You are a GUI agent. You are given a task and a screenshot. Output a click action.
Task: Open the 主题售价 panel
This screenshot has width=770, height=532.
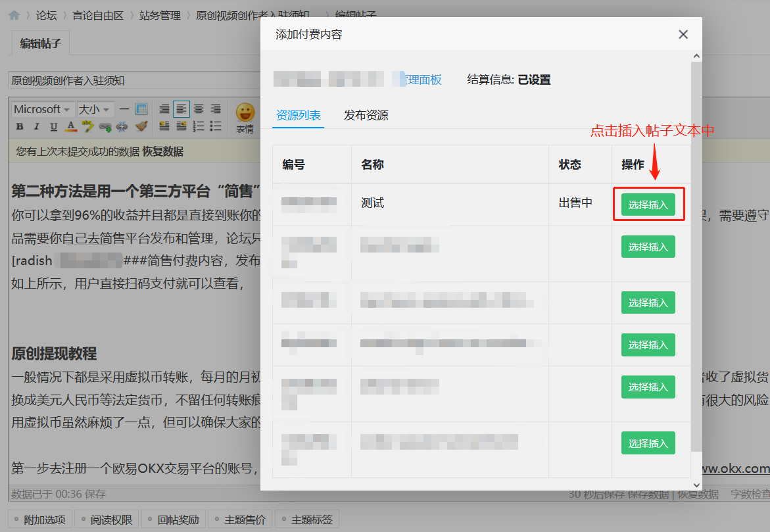pyautogui.click(x=240, y=520)
